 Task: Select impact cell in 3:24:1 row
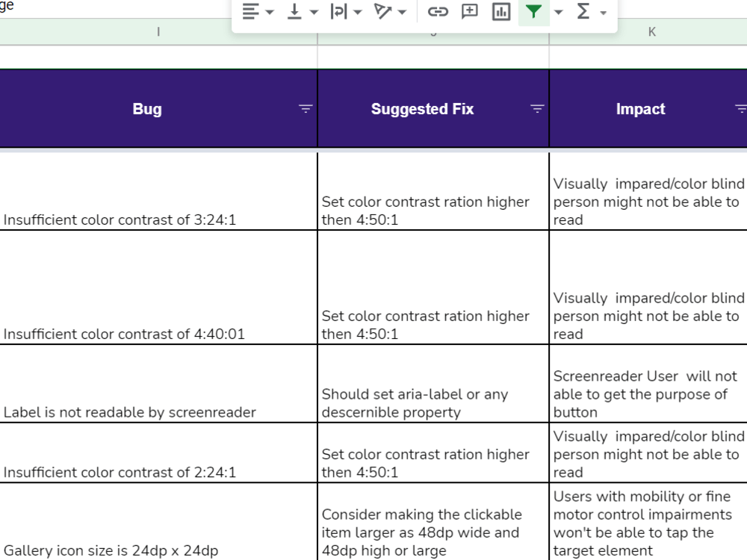coord(648,191)
